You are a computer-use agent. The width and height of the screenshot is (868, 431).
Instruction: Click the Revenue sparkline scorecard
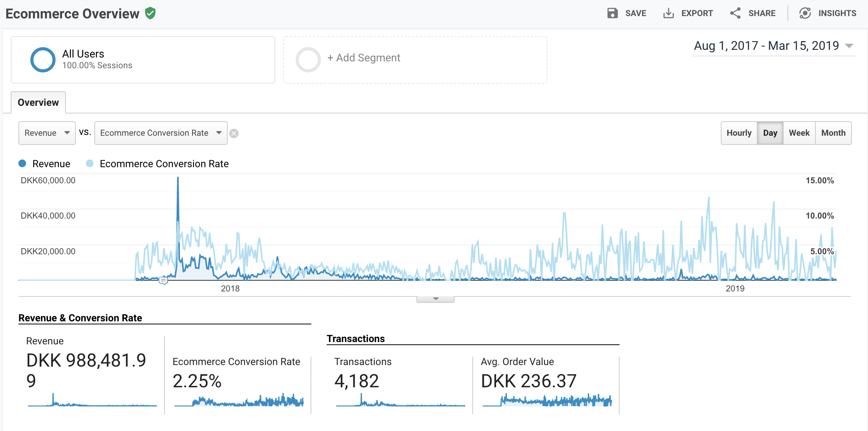(x=92, y=401)
